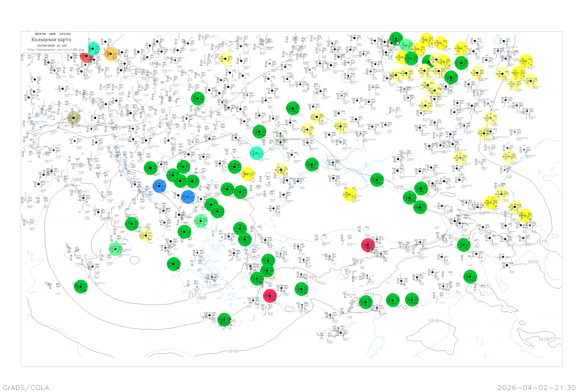Select the cyan Ceahlau Toaca station circle
This screenshot has height=392, width=588.
(x=256, y=153)
